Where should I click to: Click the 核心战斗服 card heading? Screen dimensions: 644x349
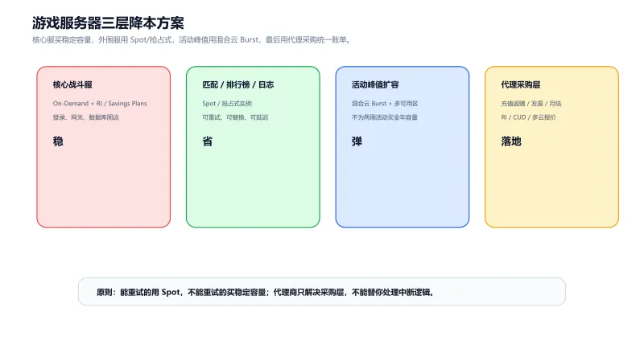point(72,84)
